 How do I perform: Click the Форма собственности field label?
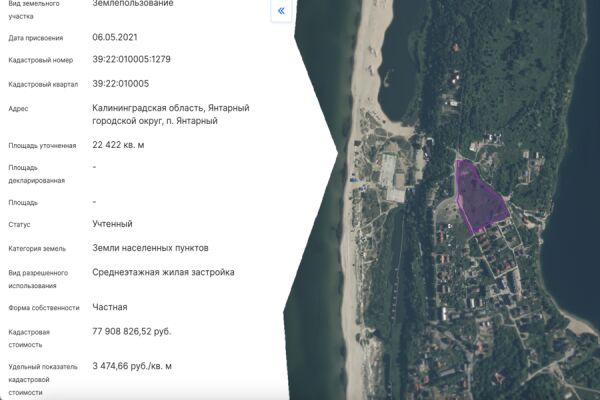(x=43, y=307)
